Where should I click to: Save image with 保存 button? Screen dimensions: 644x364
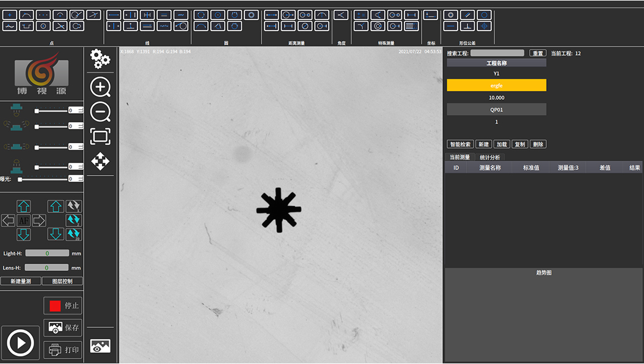[x=63, y=328]
